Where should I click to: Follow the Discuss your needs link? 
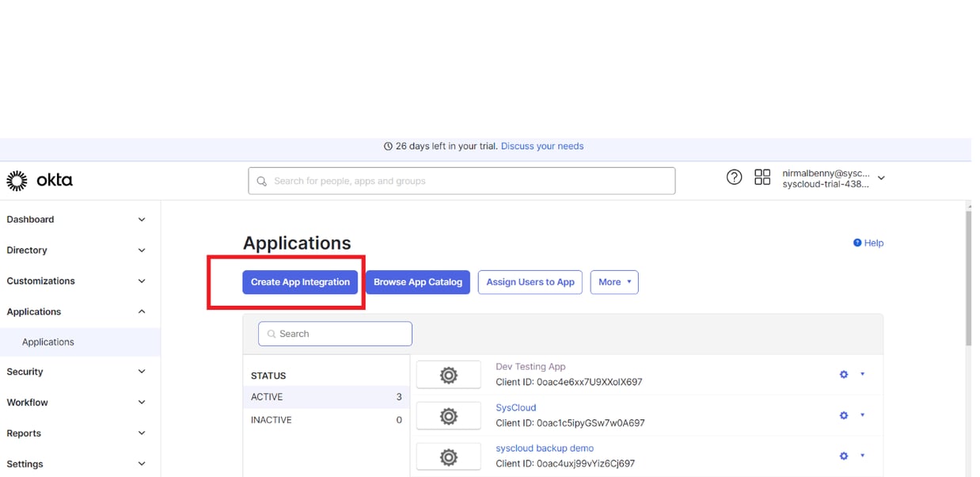click(x=542, y=146)
